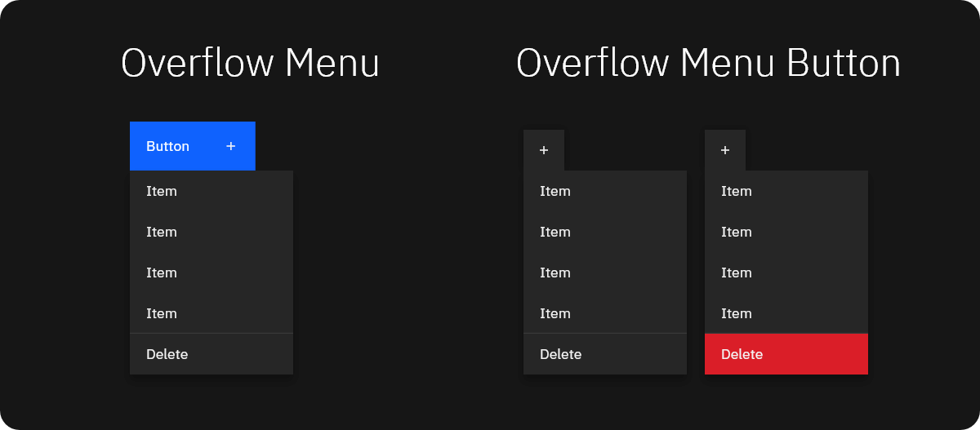
Task: Select the second Item under the blue Button
Action: (x=212, y=232)
